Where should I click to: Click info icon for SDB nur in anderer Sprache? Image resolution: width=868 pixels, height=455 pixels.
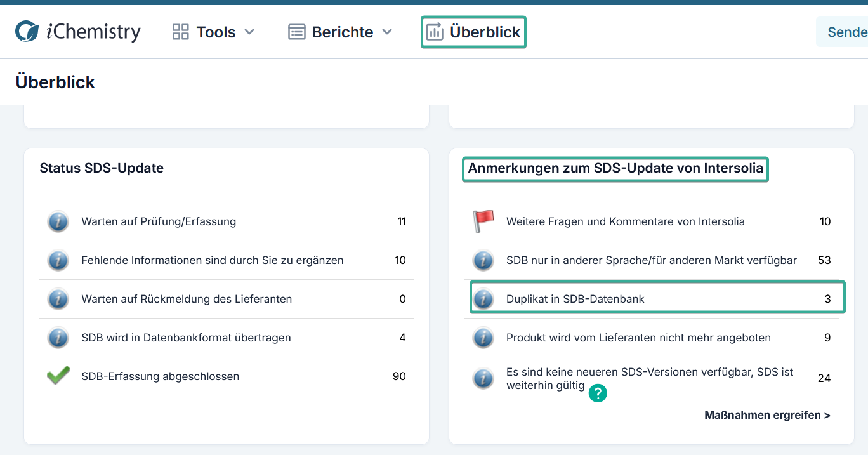[483, 260]
